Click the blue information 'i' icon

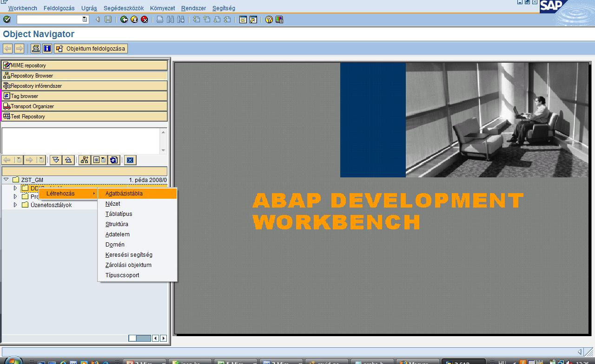47,48
